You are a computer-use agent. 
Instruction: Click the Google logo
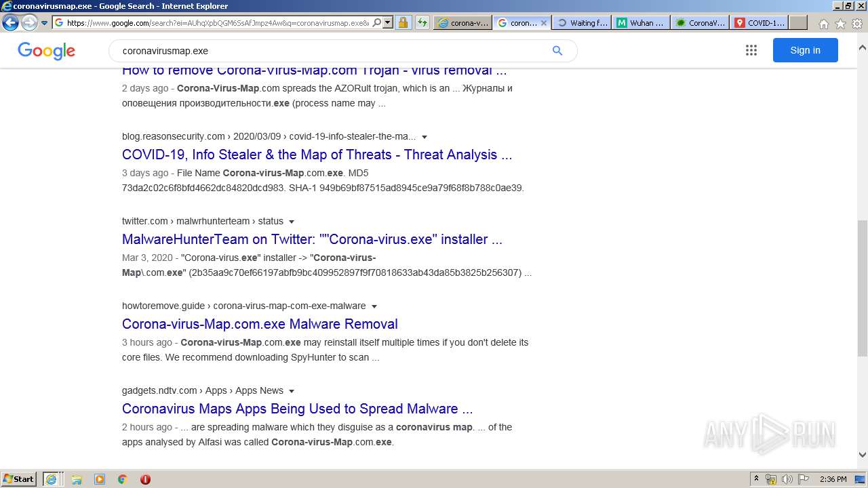point(46,51)
